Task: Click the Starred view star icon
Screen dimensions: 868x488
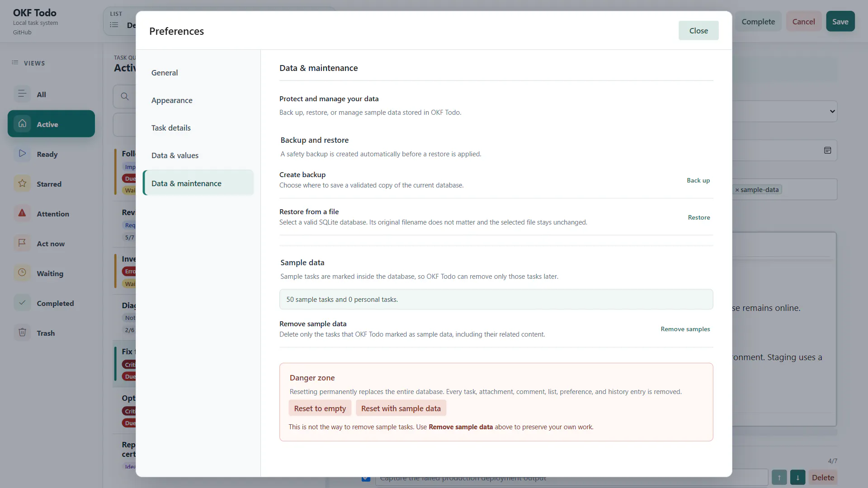Action: click(22, 183)
